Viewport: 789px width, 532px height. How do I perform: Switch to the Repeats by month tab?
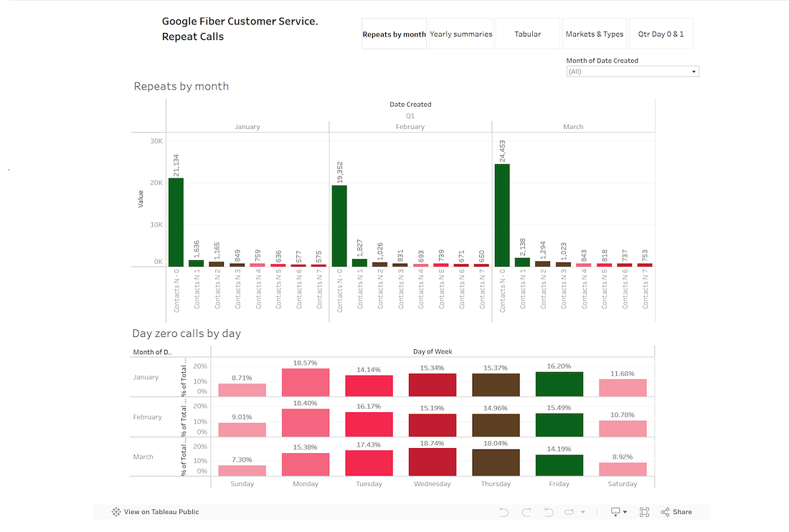[x=394, y=34]
